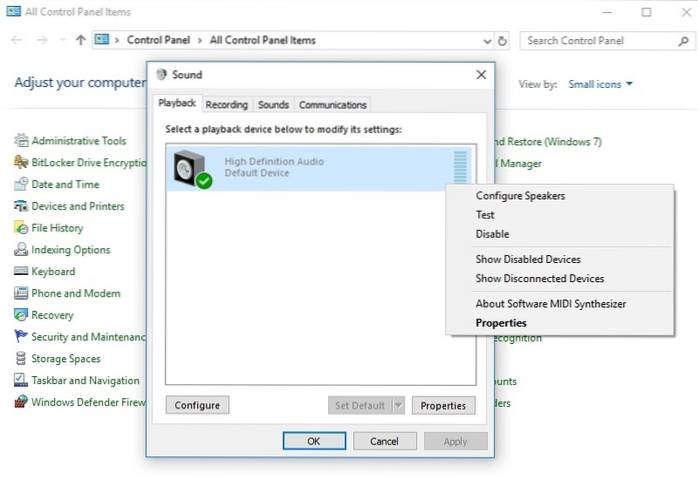The height and width of the screenshot is (479, 698).
Task: Click the Storage Spaces icon
Action: (21, 358)
